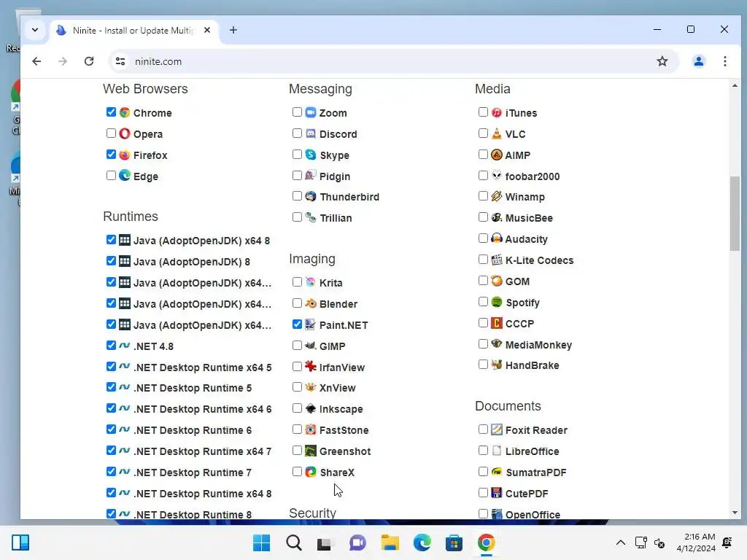
Task: Click the Blender icon
Action: click(311, 303)
